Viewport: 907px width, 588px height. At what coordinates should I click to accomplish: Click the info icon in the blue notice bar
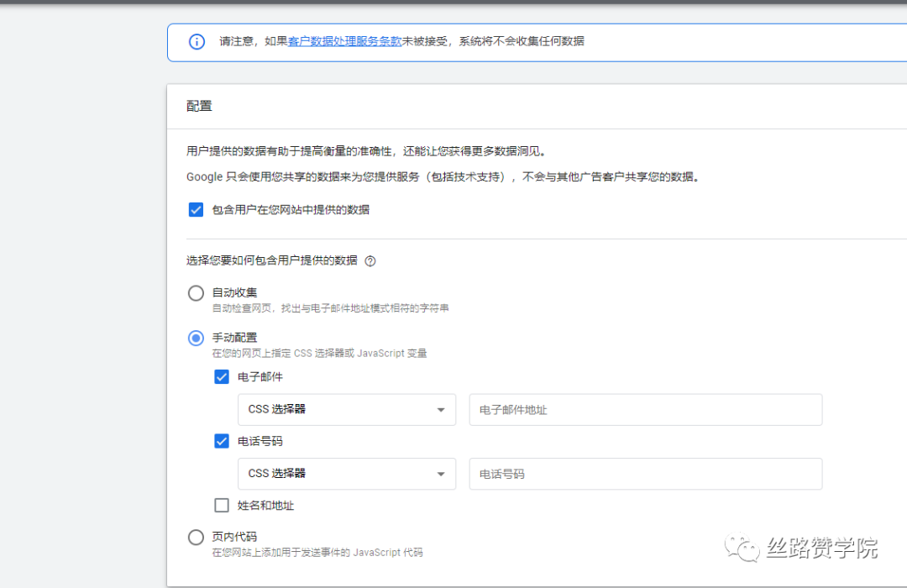pos(196,40)
